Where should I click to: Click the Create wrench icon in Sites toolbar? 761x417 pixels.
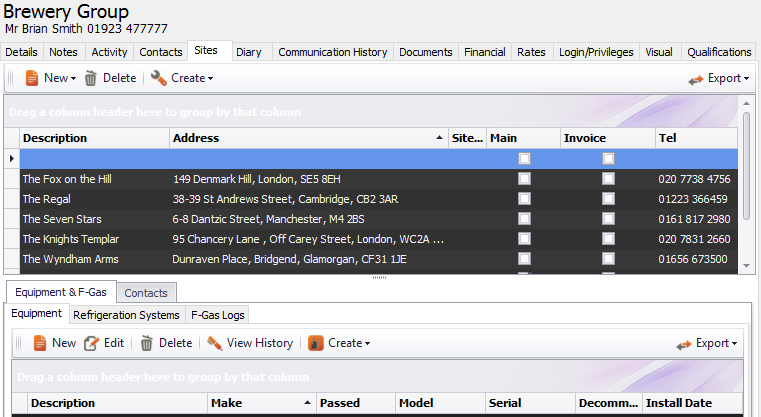(158, 78)
